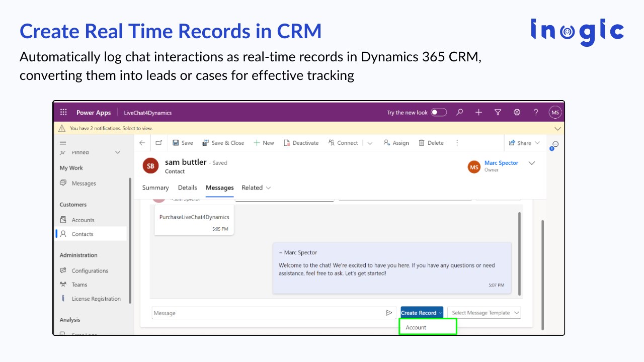Image resolution: width=644 pixels, height=362 pixels.
Task: Click Marc Spector's welcome message bubble
Action: pos(392,267)
